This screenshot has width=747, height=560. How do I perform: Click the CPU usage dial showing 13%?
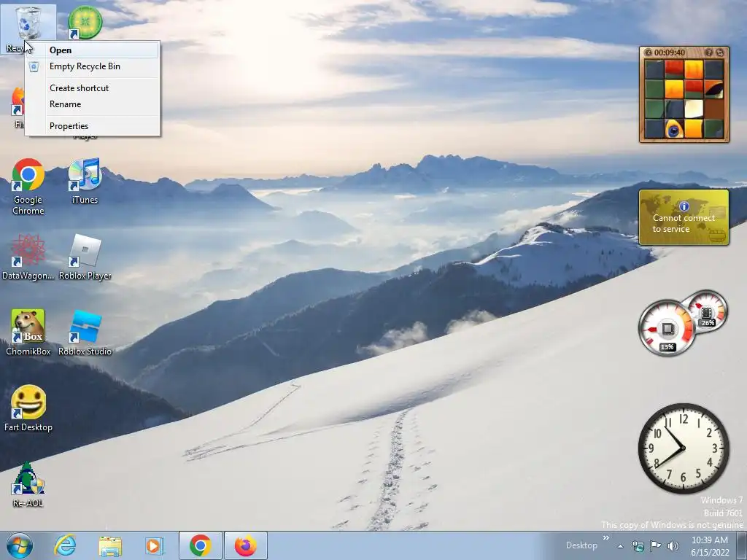point(667,328)
